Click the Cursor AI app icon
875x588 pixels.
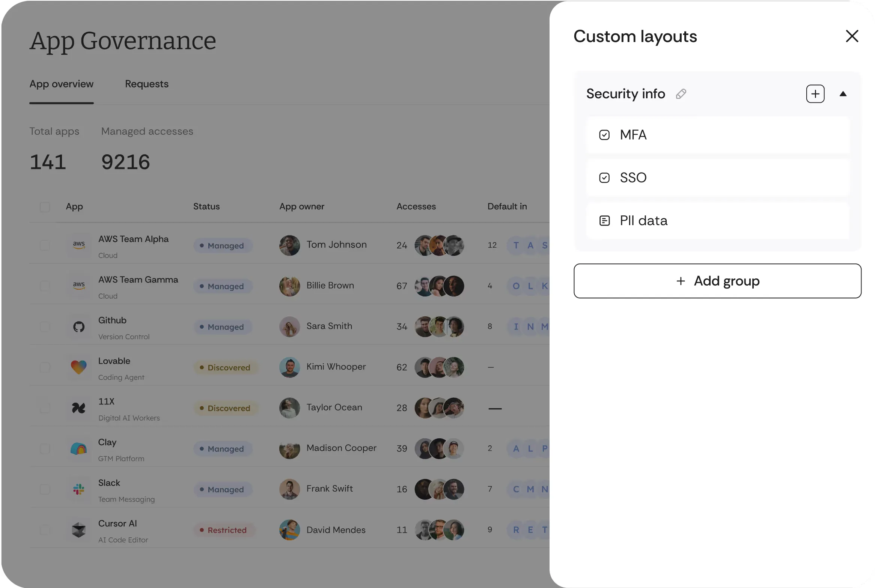click(x=79, y=530)
